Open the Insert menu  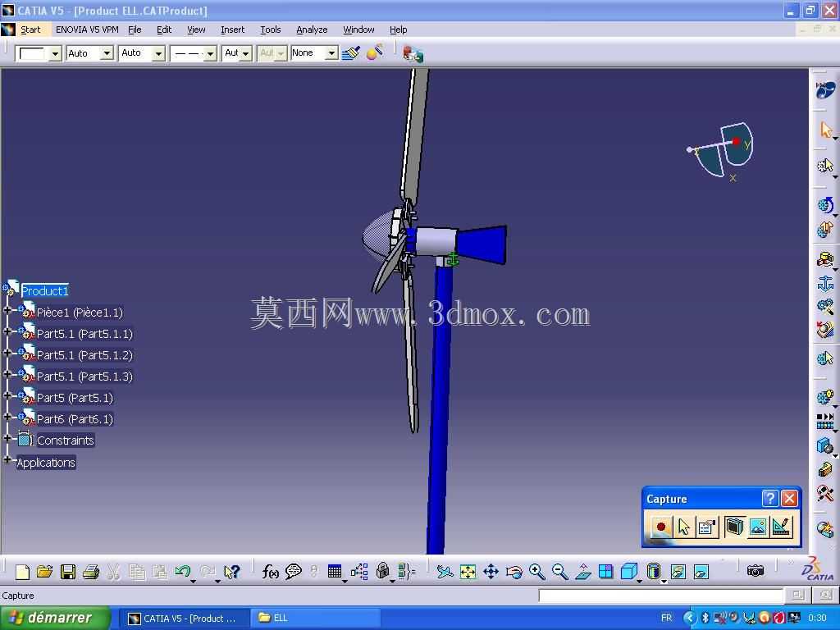click(232, 30)
